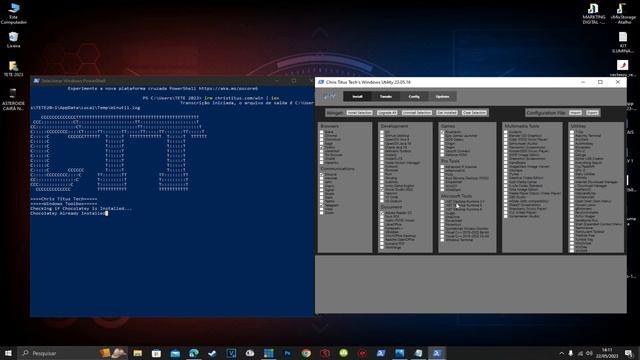Launch Microsoft Edge from the taskbar
This screenshot has height=360, width=640.
coord(194,353)
